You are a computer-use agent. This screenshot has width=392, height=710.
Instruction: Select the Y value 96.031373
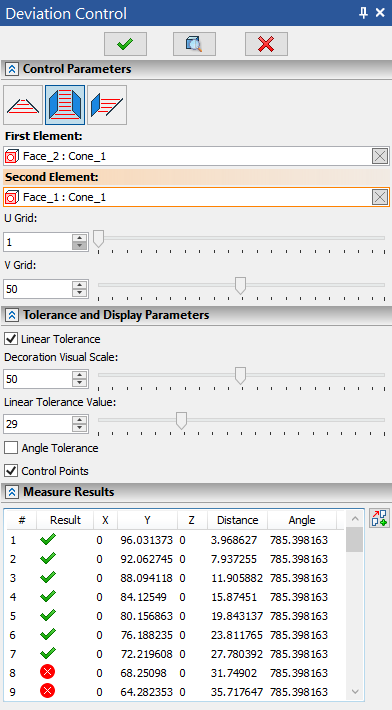[x=147, y=540]
